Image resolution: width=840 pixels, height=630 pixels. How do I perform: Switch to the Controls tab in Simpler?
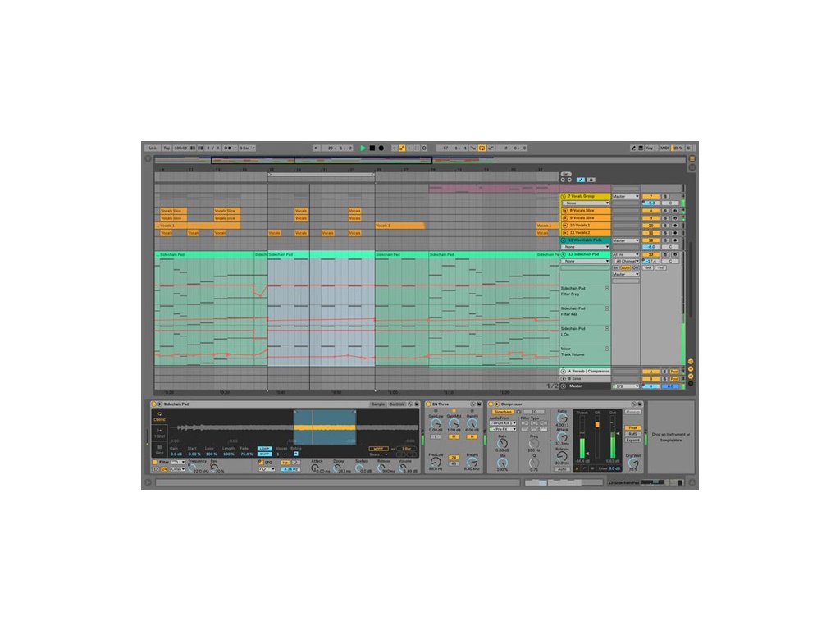[x=397, y=404]
